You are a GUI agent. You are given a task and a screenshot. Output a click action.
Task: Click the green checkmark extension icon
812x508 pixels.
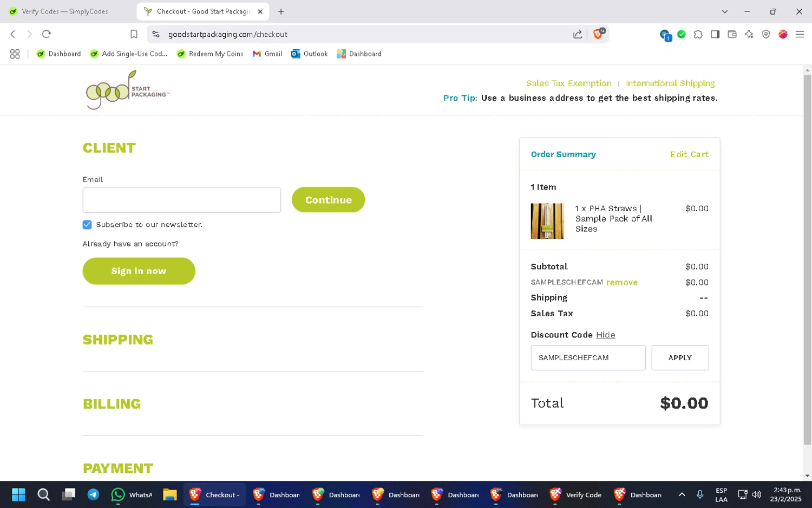click(x=682, y=34)
